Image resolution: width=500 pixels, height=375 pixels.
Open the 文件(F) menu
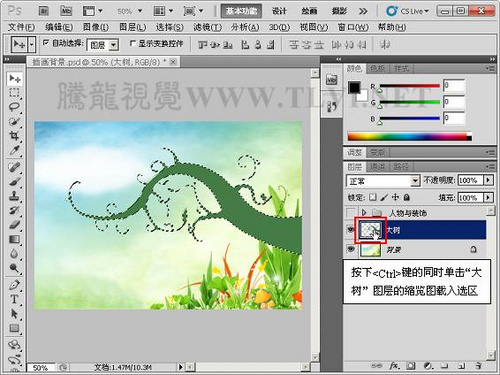coord(21,27)
